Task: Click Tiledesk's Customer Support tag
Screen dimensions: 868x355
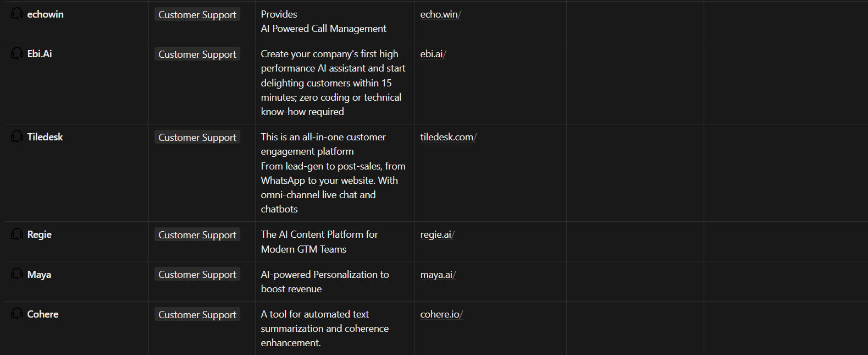Action: pyautogui.click(x=197, y=137)
